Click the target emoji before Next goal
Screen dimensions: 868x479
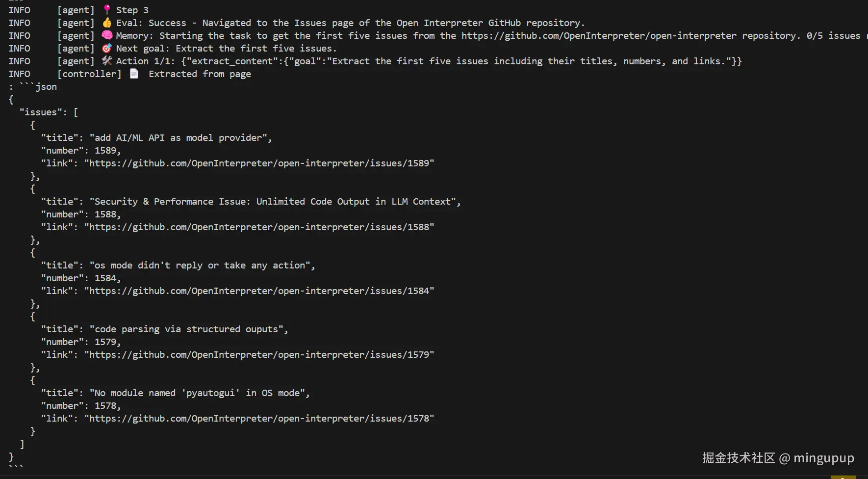coord(107,48)
